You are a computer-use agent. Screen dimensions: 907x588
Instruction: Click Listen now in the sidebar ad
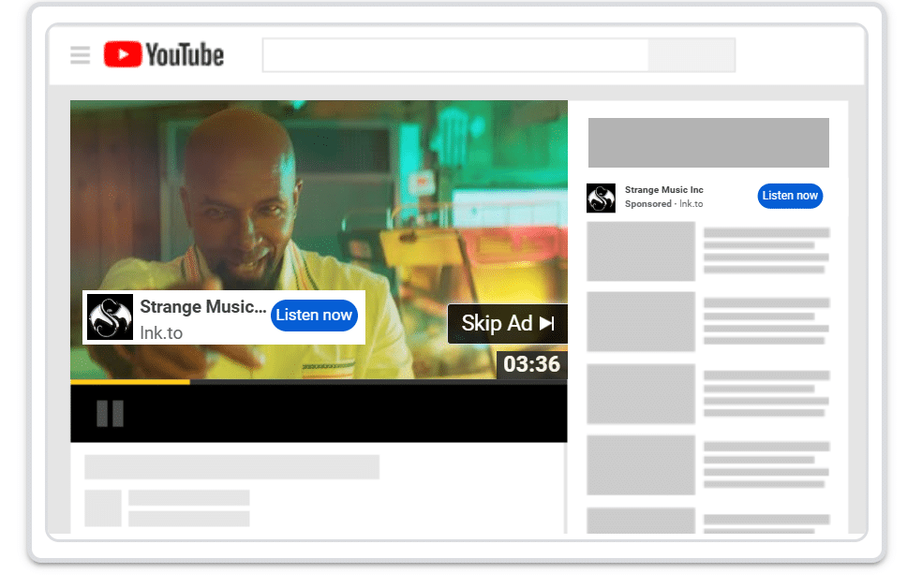790,196
